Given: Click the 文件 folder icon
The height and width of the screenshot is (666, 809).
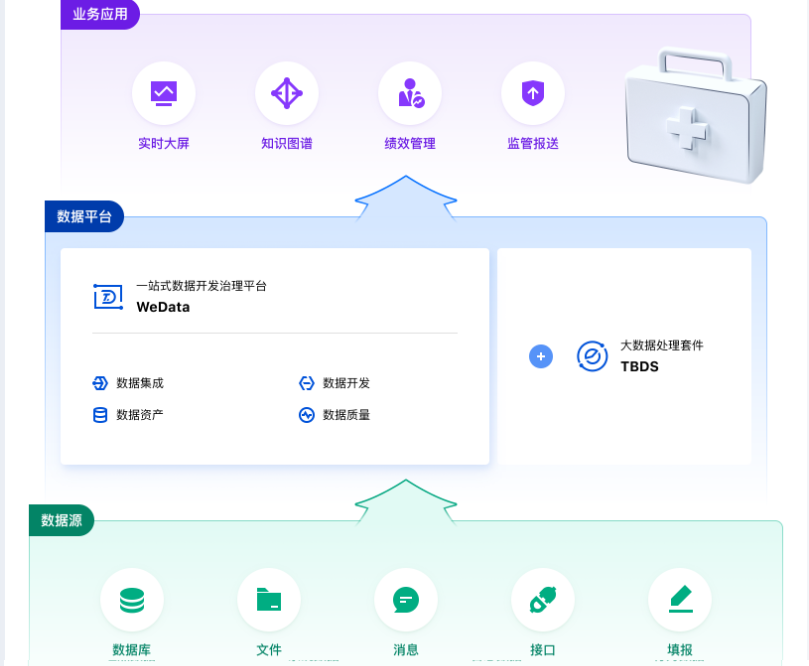Looking at the screenshot, I should pyautogui.click(x=269, y=599).
